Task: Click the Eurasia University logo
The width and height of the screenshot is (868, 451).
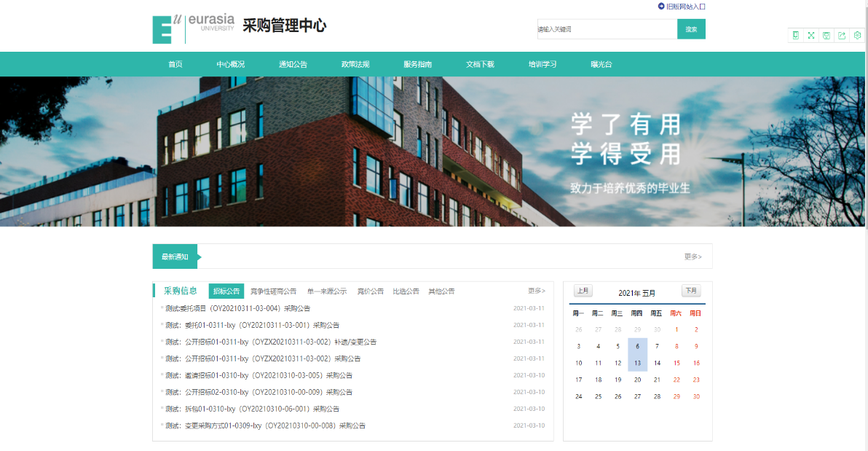Action: point(194,28)
